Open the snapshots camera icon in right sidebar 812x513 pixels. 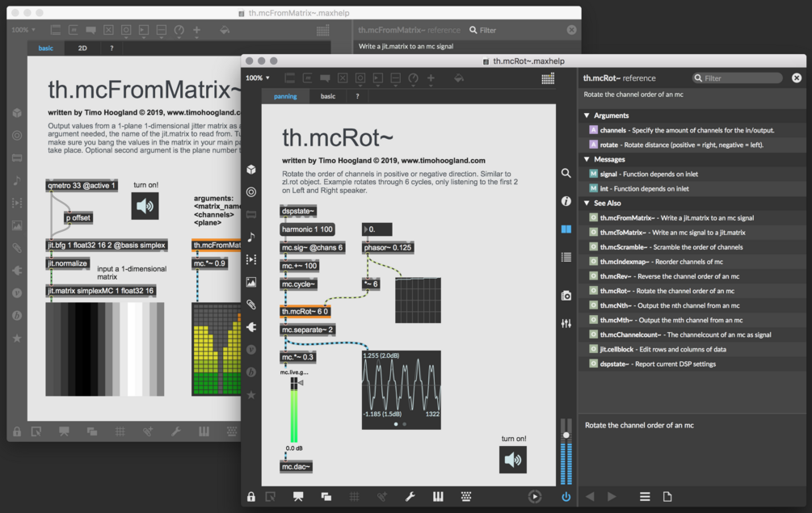[x=566, y=296]
